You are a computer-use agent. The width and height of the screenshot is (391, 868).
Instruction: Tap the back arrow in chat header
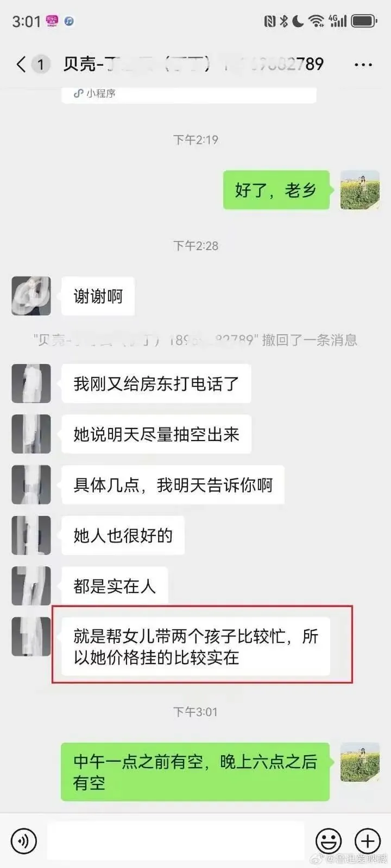coord(21,65)
